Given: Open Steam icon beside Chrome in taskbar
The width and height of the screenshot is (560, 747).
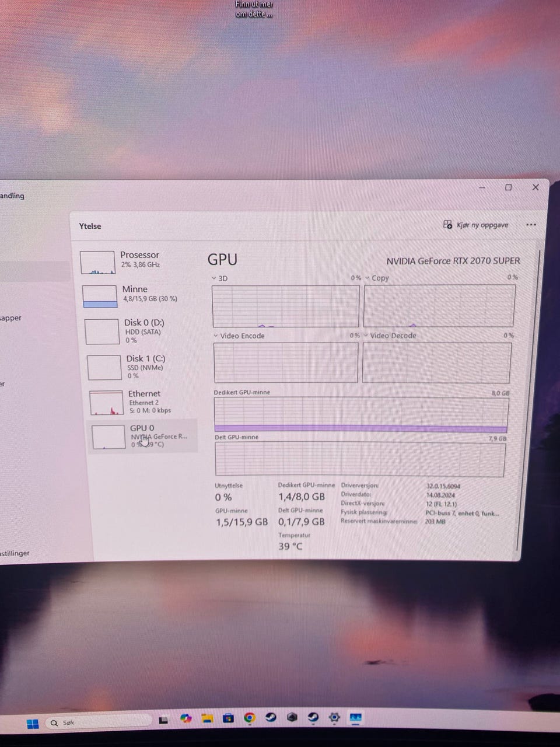Looking at the screenshot, I should [271, 717].
